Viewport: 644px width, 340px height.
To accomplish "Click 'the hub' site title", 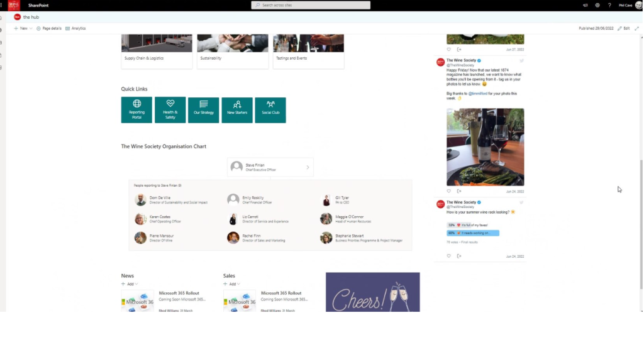I will [31, 17].
